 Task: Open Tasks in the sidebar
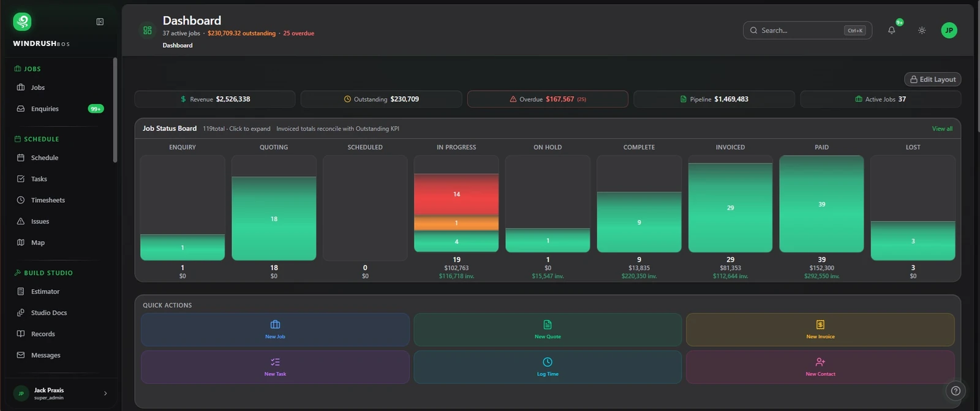pyautogui.click(x=60, y=179)
